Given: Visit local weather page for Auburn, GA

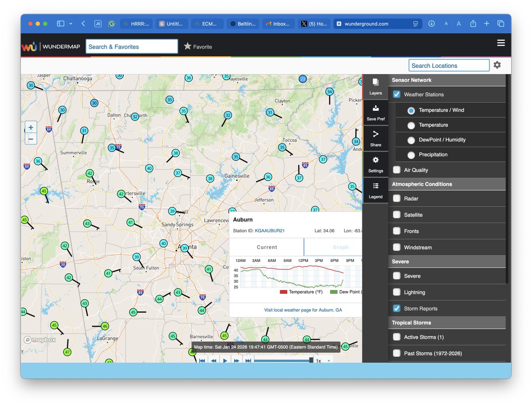Looking at the screenshot, I should [x=303, y=310].
